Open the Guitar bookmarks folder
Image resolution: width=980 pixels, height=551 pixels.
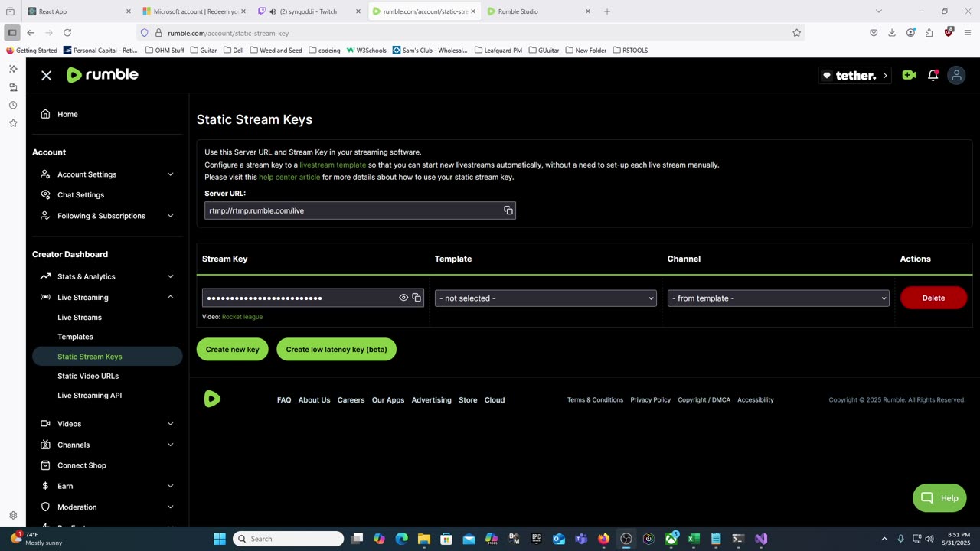(x=203, y=51)
